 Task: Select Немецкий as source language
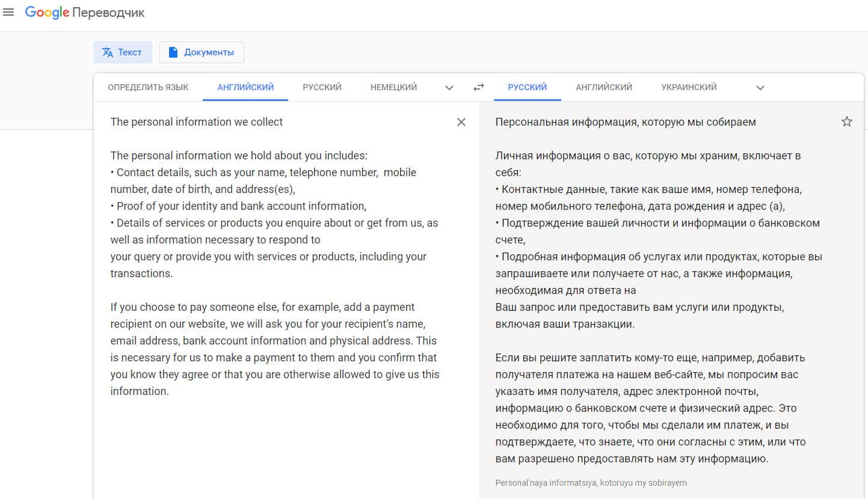coord(393,87)
